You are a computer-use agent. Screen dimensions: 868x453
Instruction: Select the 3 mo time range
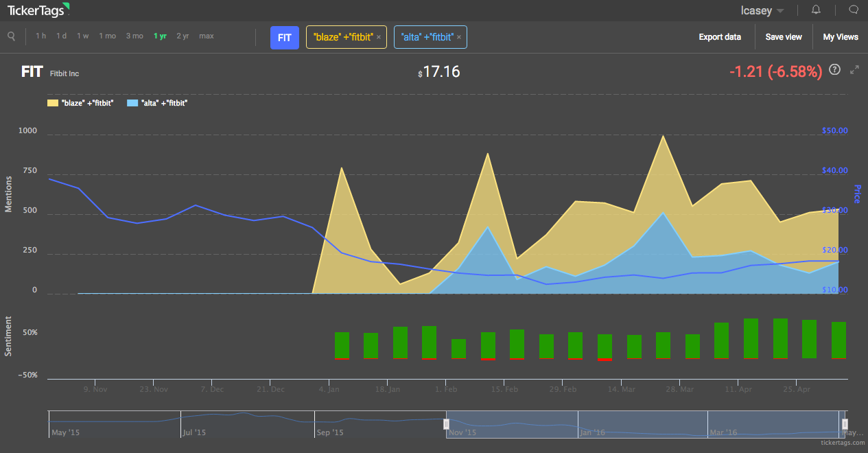coord(134,36)
